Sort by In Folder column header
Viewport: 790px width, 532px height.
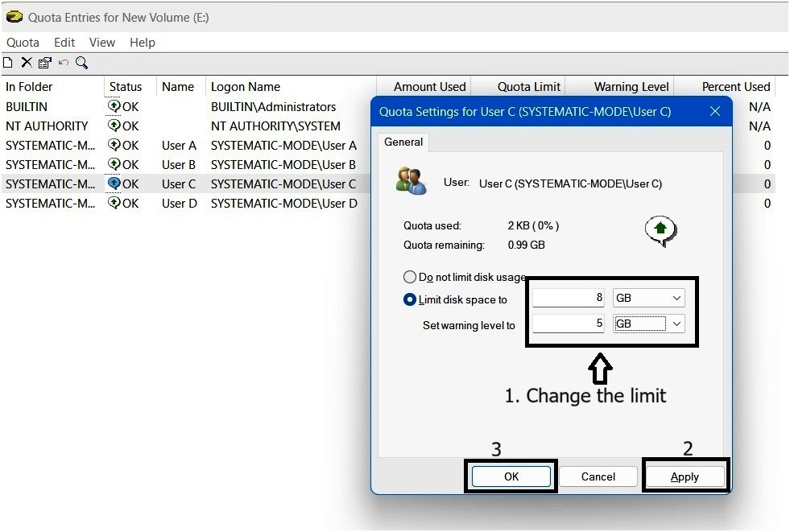[53, 87]
